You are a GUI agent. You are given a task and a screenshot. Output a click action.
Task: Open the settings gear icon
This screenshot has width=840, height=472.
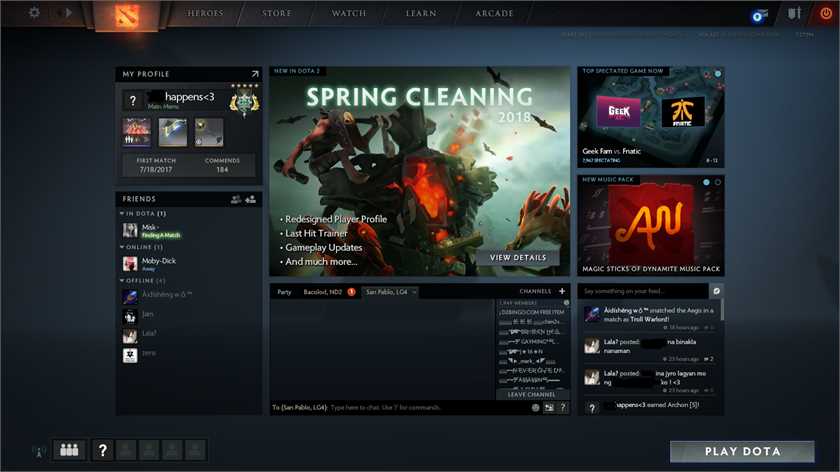(34, 13)
